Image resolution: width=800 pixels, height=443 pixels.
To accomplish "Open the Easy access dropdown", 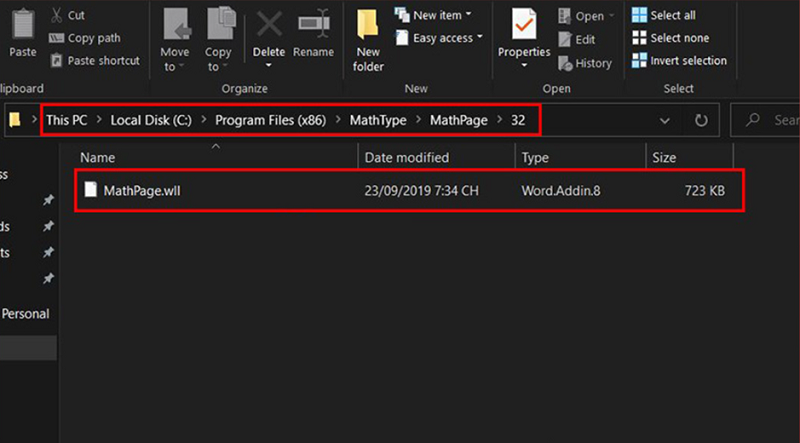I will (x=440, y=38).
